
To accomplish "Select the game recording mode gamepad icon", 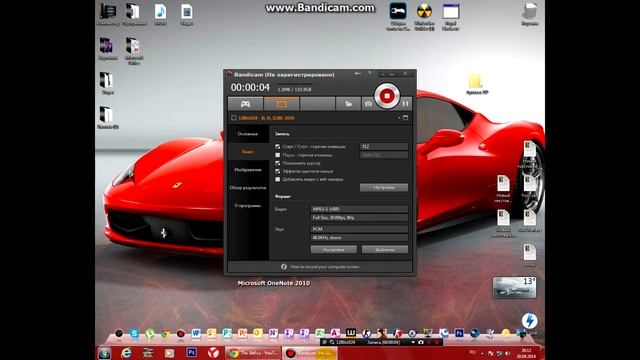I will pyautogui.click(x=245, y=104).
